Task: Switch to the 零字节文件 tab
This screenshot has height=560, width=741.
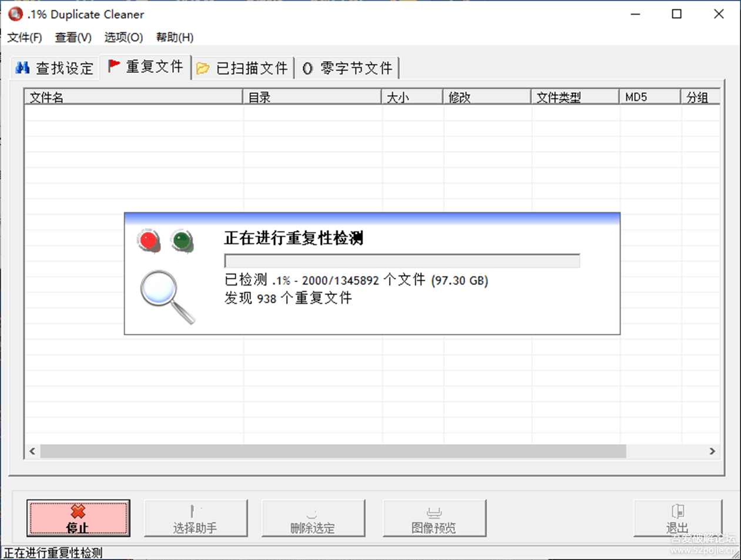Action: pyautogui.click(x=347, y=69)
